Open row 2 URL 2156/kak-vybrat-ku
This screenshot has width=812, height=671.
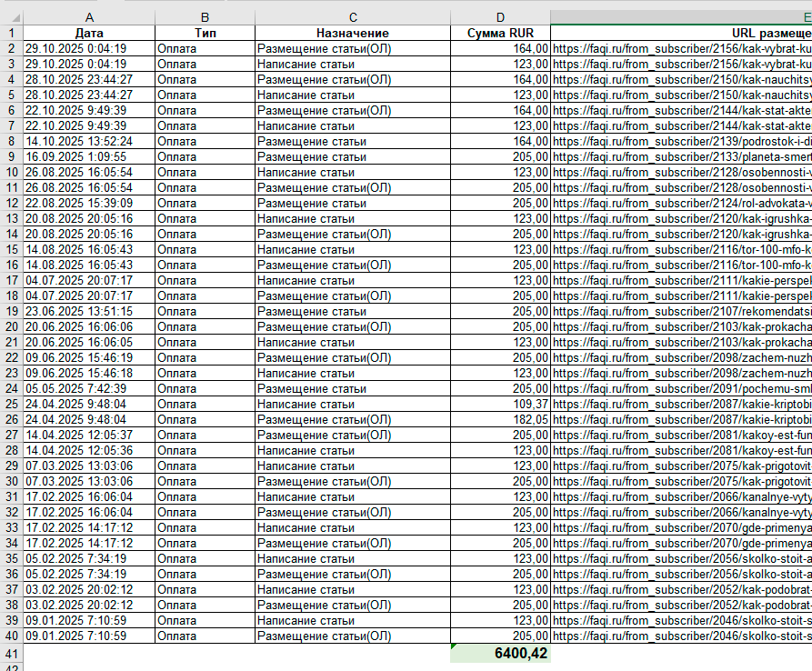(681, 49)
